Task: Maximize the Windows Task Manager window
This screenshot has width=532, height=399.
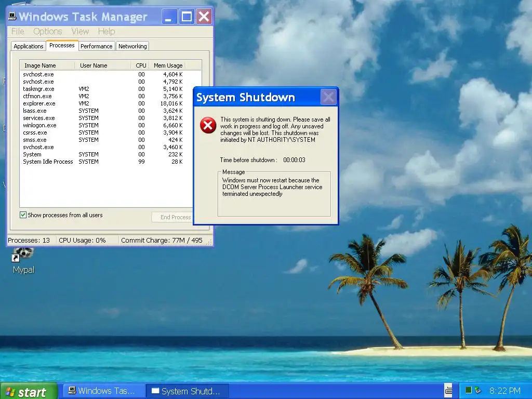Action: click(187, 16)
